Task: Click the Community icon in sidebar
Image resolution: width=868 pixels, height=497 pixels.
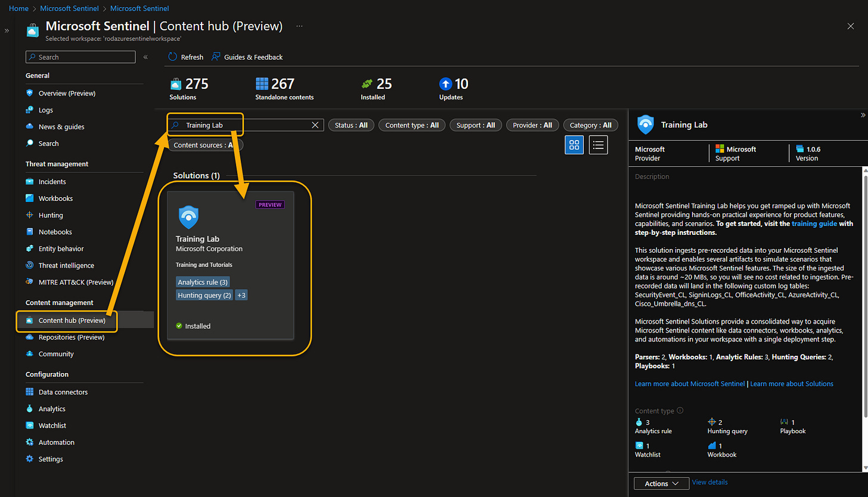Action: [x=30, y=353]
